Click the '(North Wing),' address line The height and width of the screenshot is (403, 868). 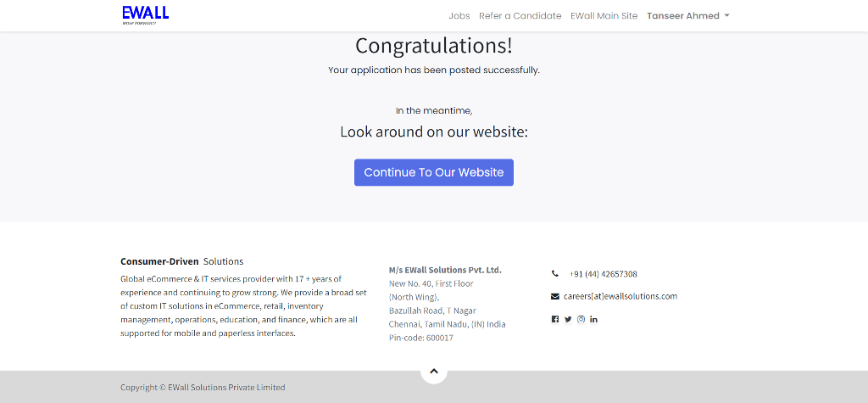click(414, 297)
